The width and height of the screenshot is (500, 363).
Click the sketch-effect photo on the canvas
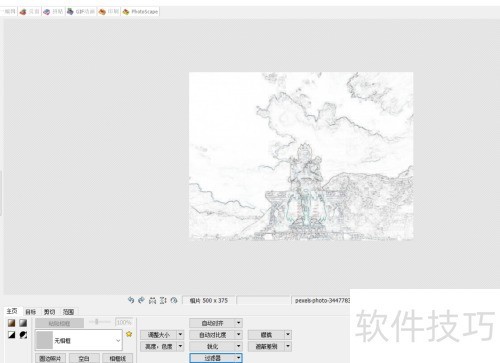[x=301, y=156]
